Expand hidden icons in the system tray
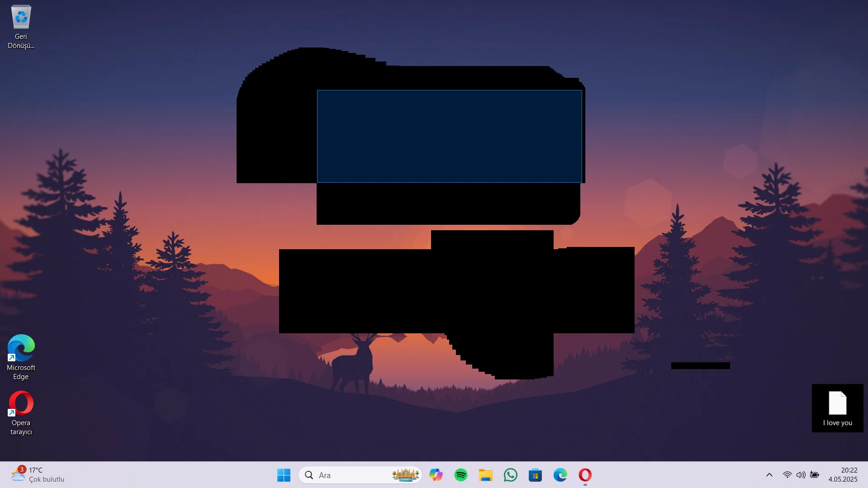Viewport: 868px width, 488px height. coord(769,475)
